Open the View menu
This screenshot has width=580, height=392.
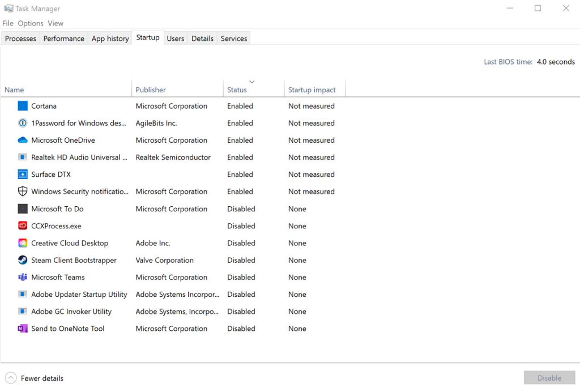click(x=56, y=23)
